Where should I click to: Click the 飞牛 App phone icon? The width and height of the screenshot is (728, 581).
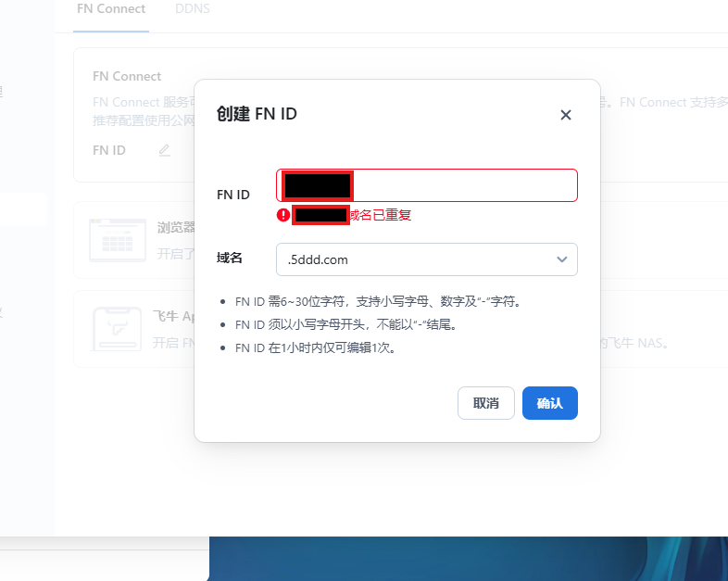(x=117, y=328)
